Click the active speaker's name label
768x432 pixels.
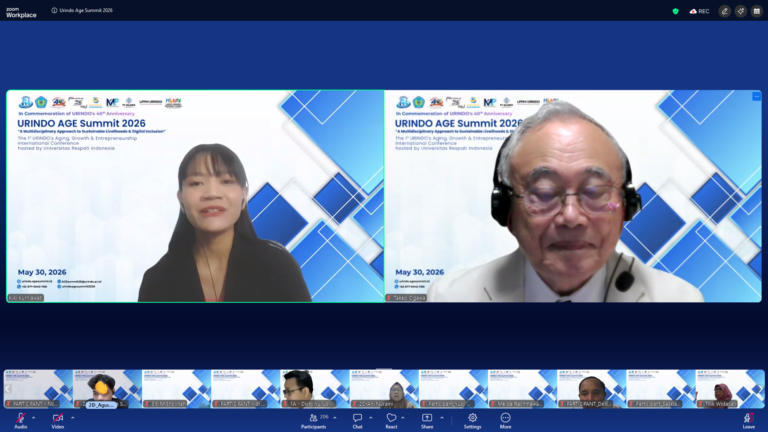point(25,298)
